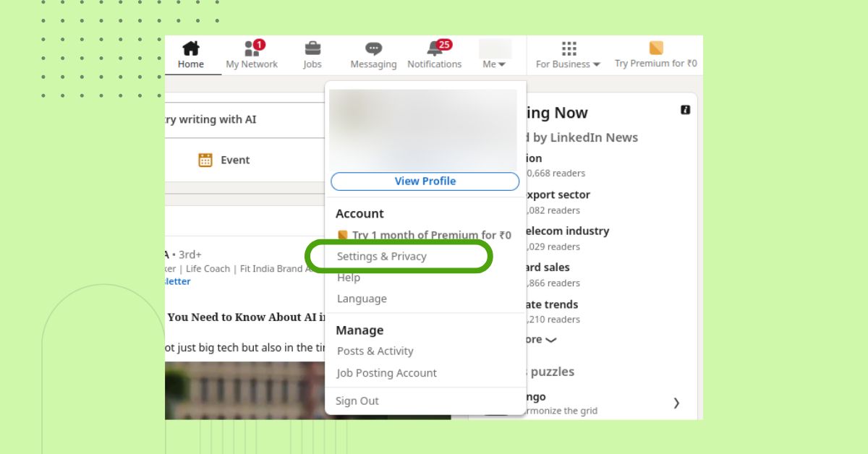This screenshot has height=454, width=868.
Task: Click the Me profile avatar
Action: [495, 48]
